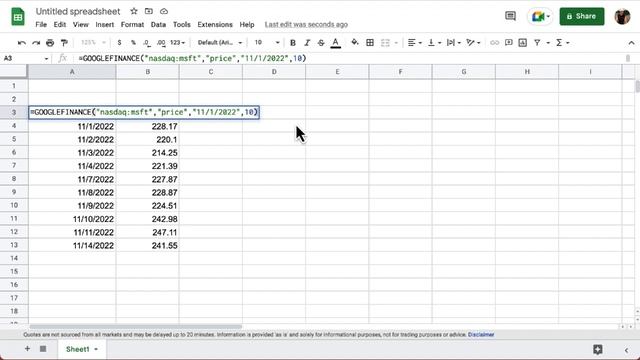The width and height of the screenshot is (640, 360).
Task: Click the merge cells icon
Action: [x=385, y=42]
